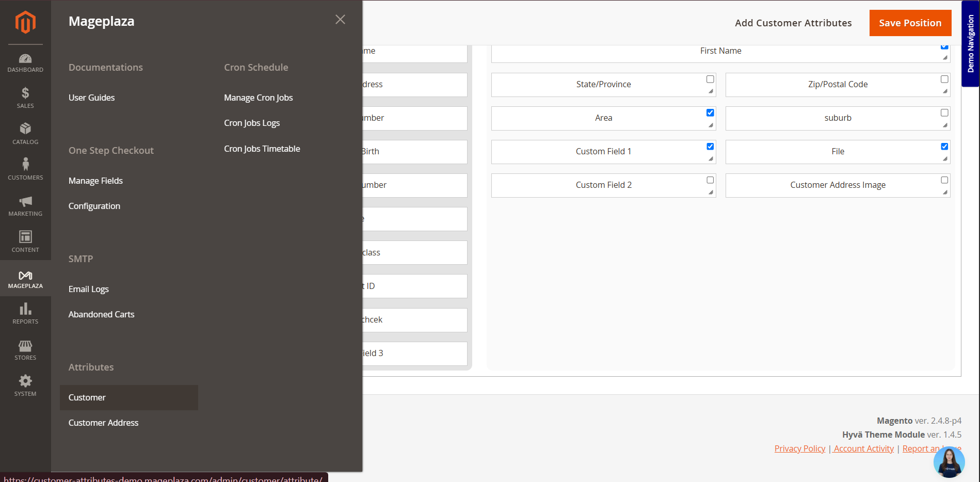This screenshot has height=482, width=980.
Task: Open the support chat avatar
Action: pyautogui.click(x=949, y=462)
